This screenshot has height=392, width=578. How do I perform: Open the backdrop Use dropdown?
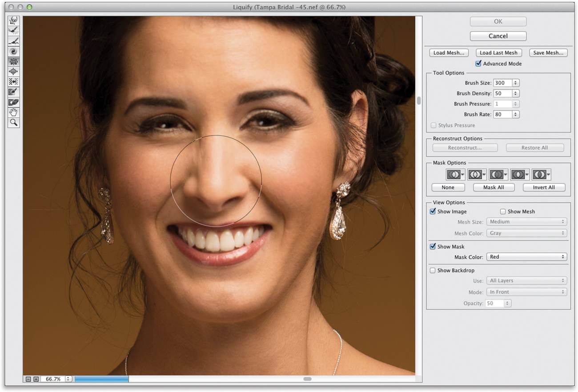[527, 280]
